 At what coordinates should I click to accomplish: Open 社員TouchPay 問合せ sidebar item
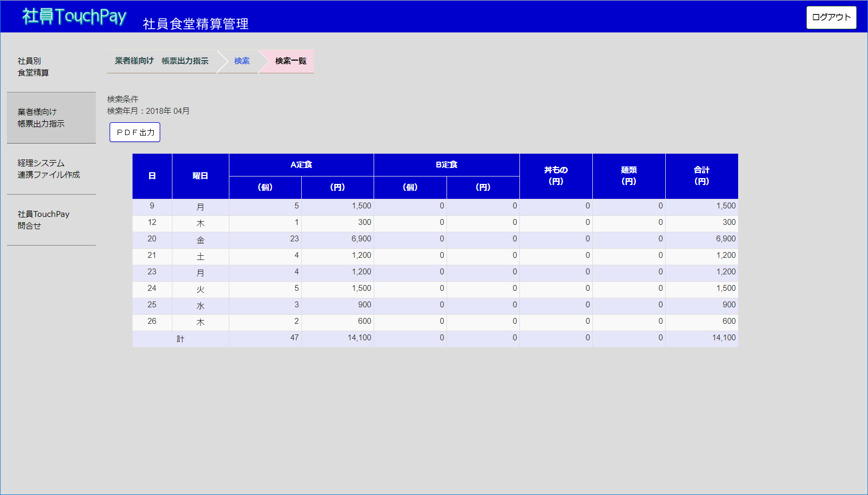(51, 220)
